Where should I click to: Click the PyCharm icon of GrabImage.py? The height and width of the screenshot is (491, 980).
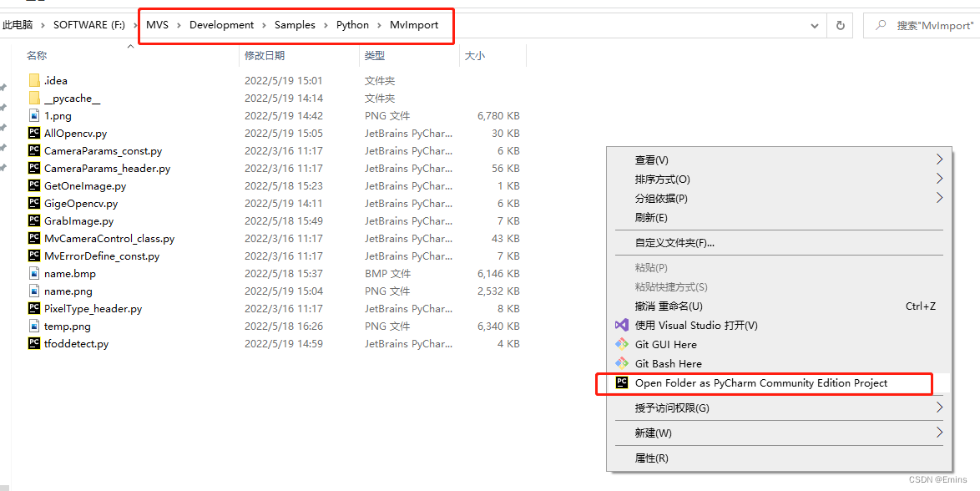pos(34,220)
